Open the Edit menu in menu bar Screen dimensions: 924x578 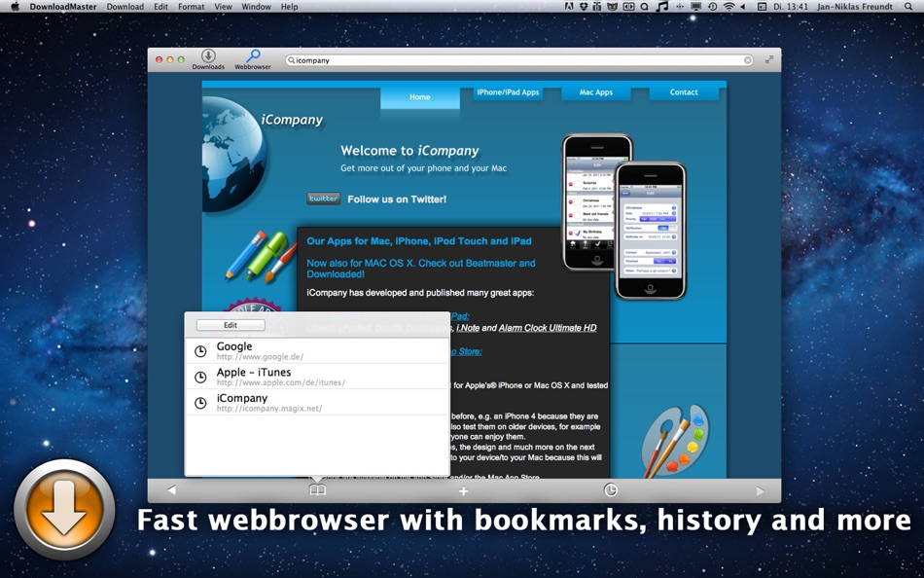click(160, 7)
